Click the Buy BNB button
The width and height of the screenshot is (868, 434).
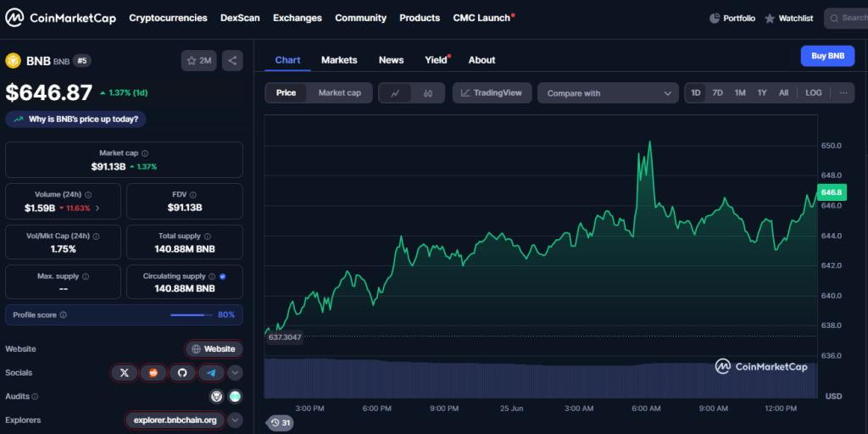(827, 56)
